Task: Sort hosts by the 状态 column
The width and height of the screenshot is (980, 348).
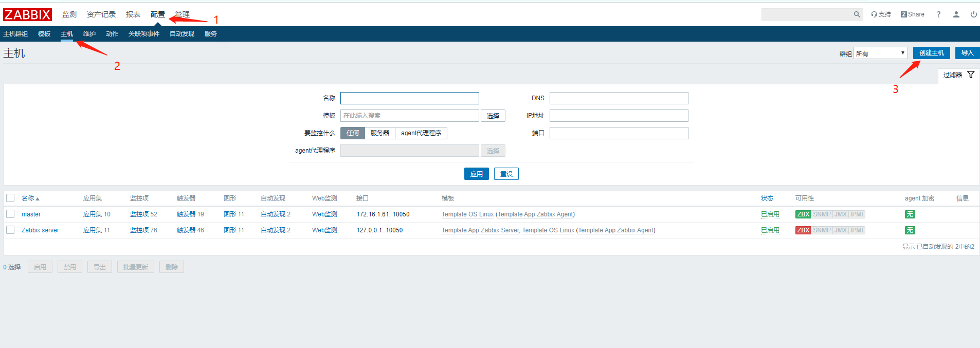Action: (767, 198)
